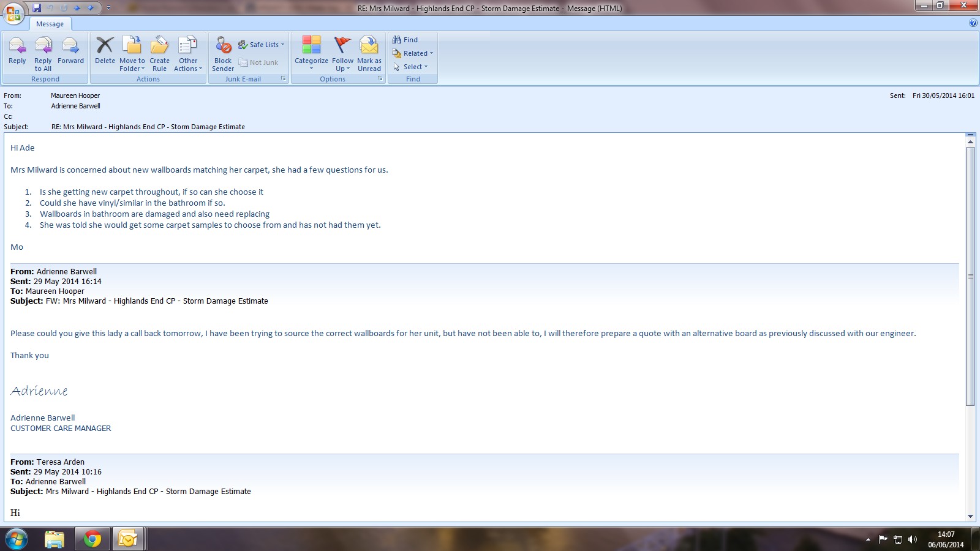980x551 pixels.
Task: Open the Select dropdown
Action: [410, 67]
